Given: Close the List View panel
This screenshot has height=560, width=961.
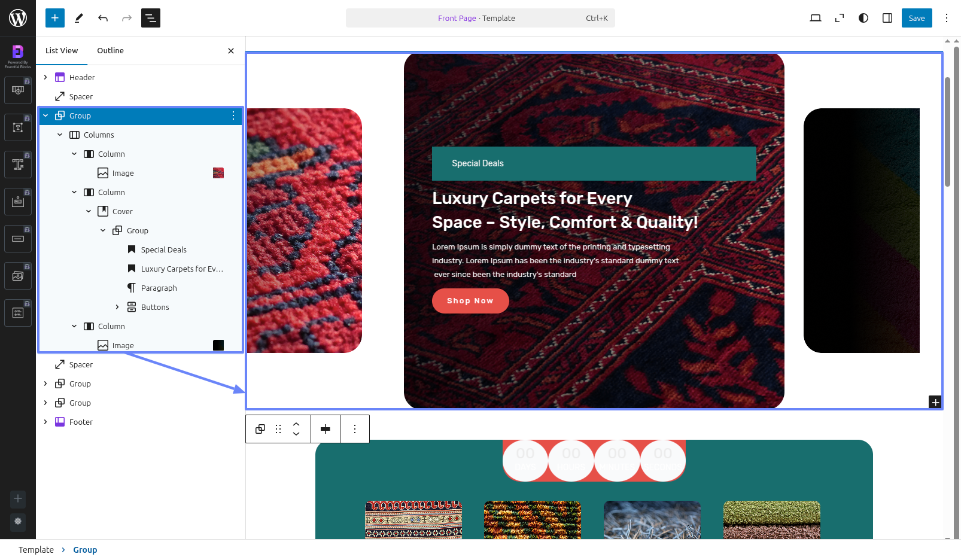Looking at the screenshot, I should click(x=231, y=51).
